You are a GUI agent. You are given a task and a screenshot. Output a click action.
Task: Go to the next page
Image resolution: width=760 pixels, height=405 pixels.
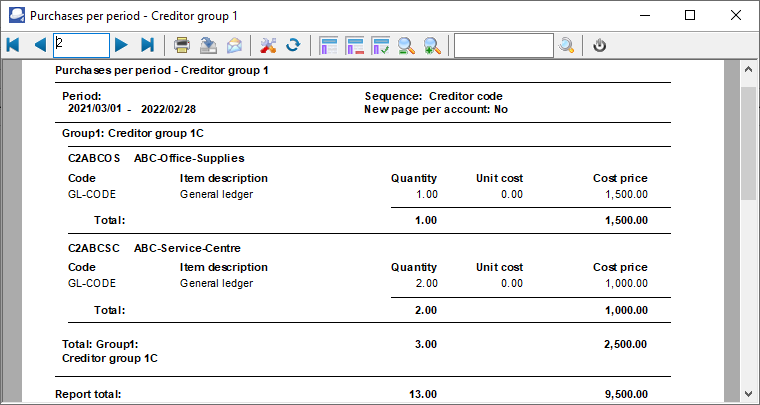tap(122, 46)
